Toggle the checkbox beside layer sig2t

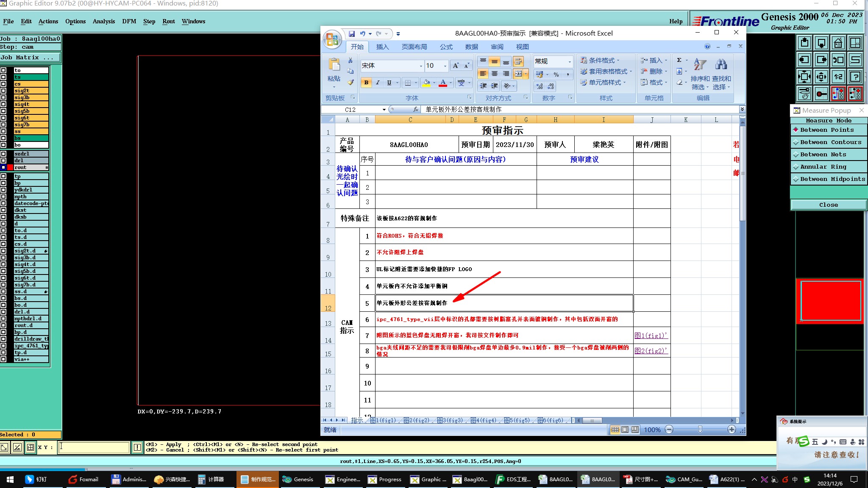click(x=3, y=91)
